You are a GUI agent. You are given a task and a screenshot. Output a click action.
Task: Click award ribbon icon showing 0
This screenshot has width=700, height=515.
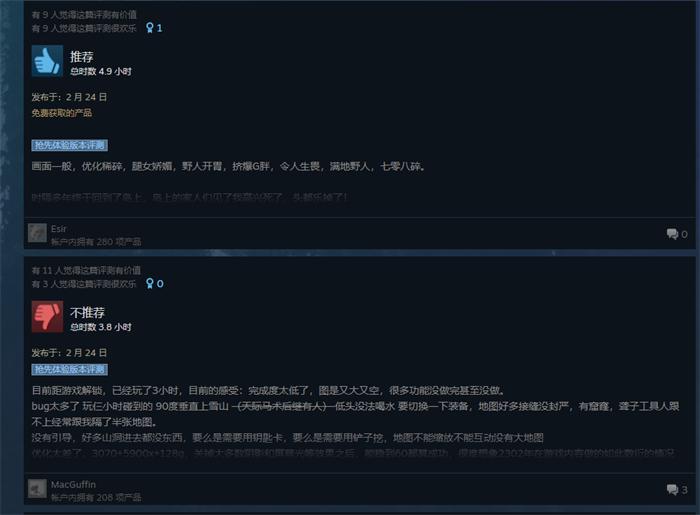pyautogui.click(x=154, y=284)
